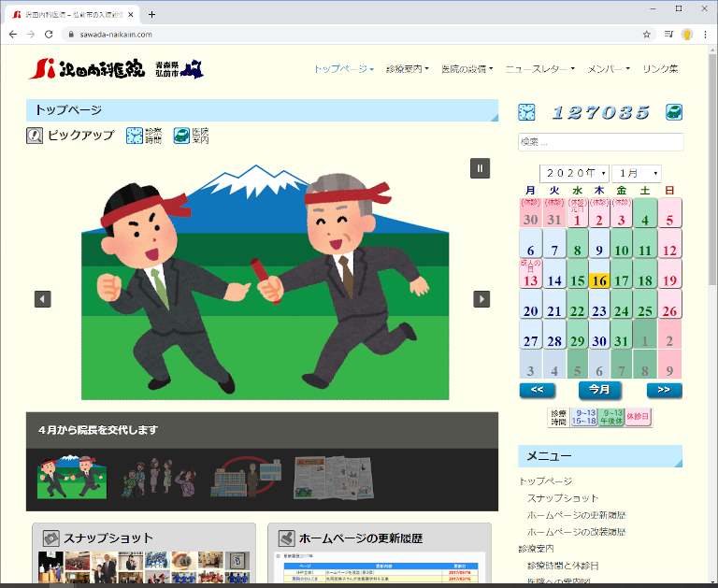The image size is (718, 588).
Task: Bookmark this page with the star icon
Action: (x=647, y=34)
